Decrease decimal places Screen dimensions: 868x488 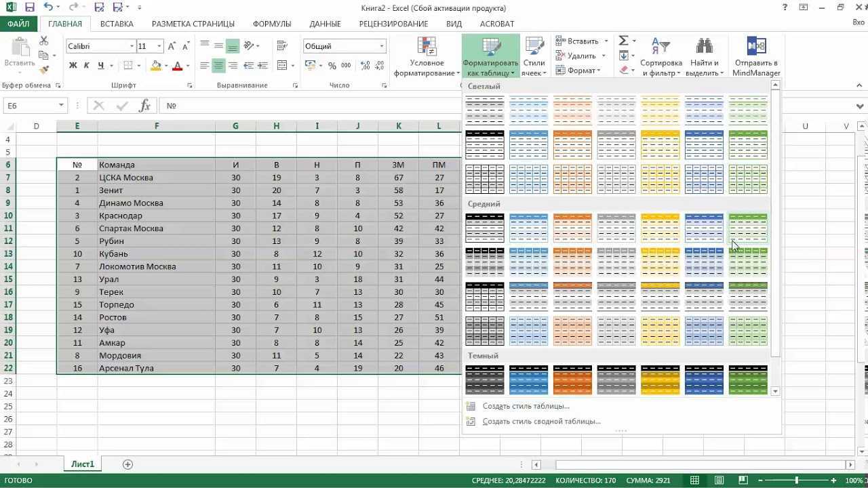pyautogui.click(x=380, y=66)
